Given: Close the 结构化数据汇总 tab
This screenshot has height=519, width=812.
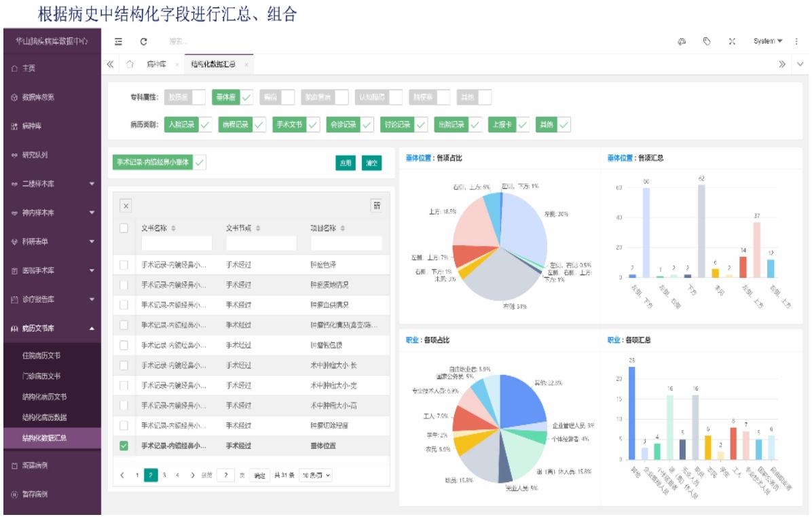Looking at the screenshot, I should 246,65.
